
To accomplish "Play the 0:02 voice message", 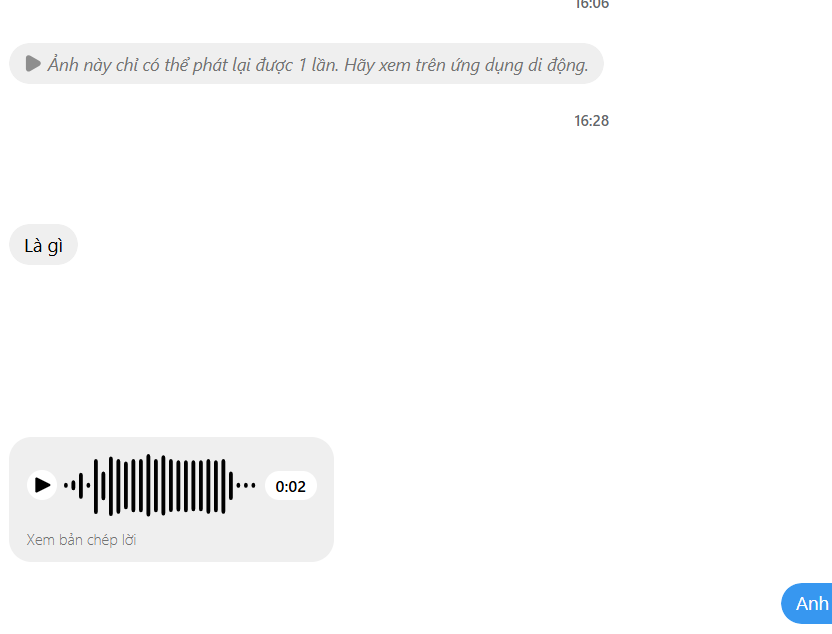I will 42,485.
